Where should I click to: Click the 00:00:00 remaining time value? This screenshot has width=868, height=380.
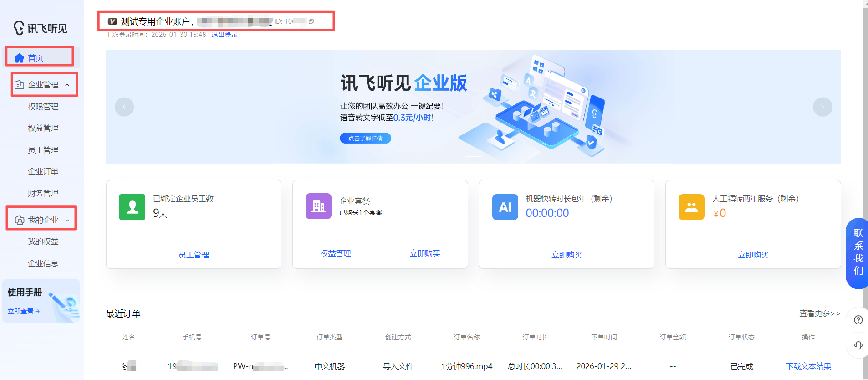coord(547,213)
